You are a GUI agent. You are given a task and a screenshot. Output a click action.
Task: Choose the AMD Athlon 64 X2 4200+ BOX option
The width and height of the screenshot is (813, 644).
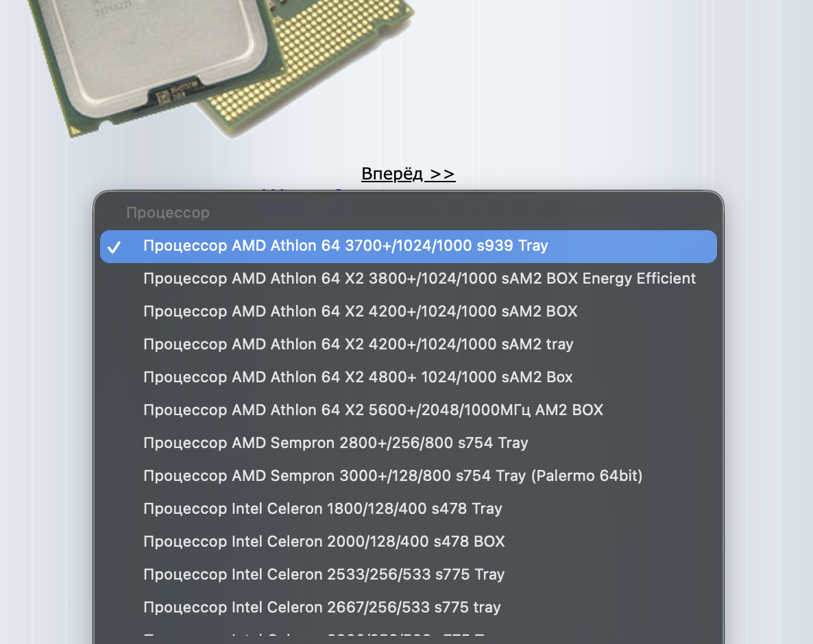(x=359, y=311)
